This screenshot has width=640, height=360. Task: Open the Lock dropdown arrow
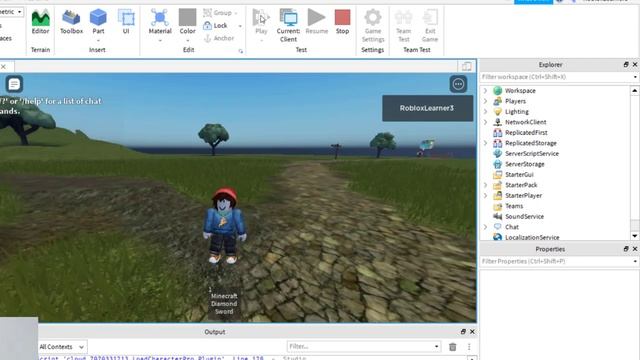click(x=240, y=26)
